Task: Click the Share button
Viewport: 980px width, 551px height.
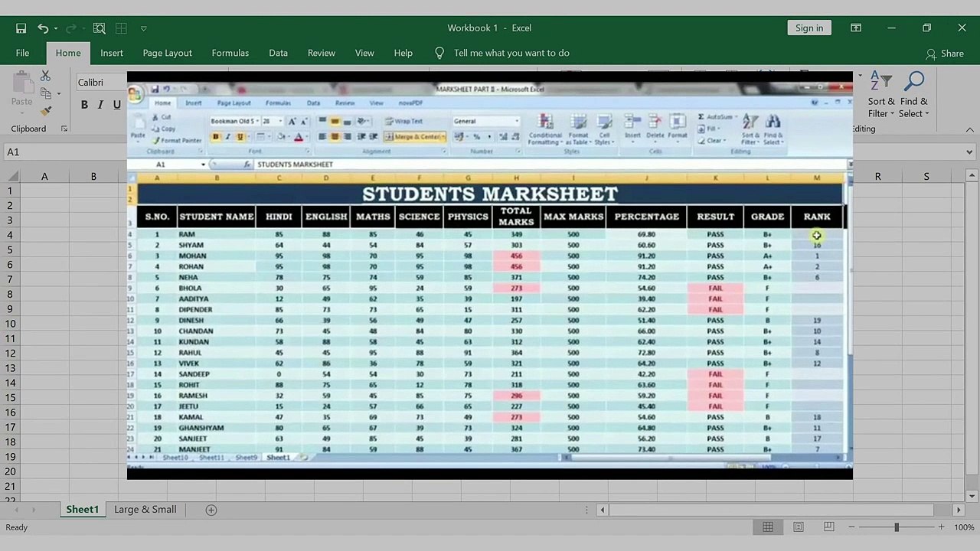Action: (945, 54)
